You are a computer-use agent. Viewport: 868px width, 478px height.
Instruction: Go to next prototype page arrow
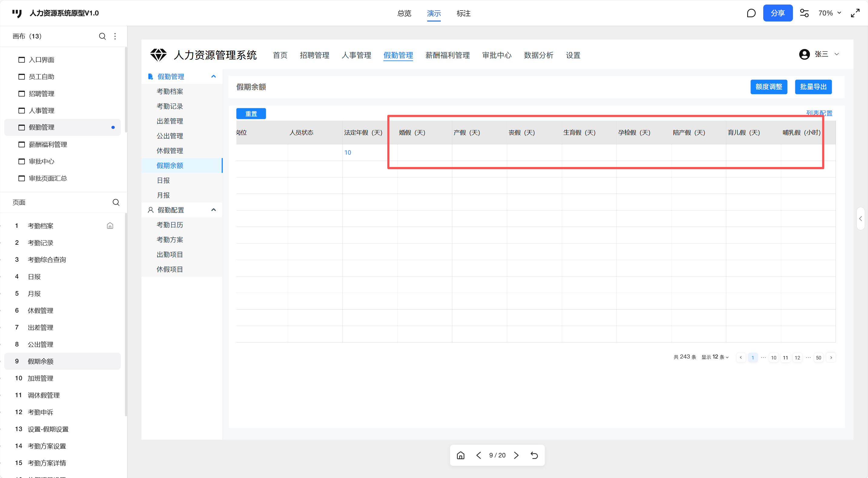[516, 455]
